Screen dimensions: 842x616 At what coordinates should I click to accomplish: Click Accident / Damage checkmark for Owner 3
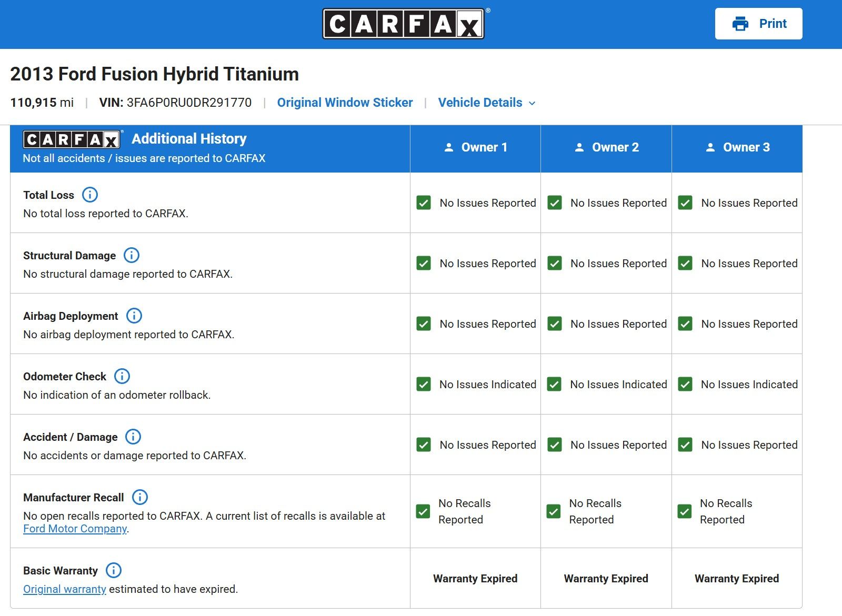(685, 445)
